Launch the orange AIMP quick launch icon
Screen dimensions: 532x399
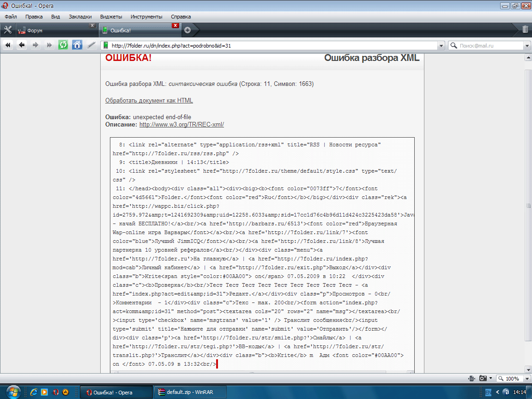tap(66, 392)
